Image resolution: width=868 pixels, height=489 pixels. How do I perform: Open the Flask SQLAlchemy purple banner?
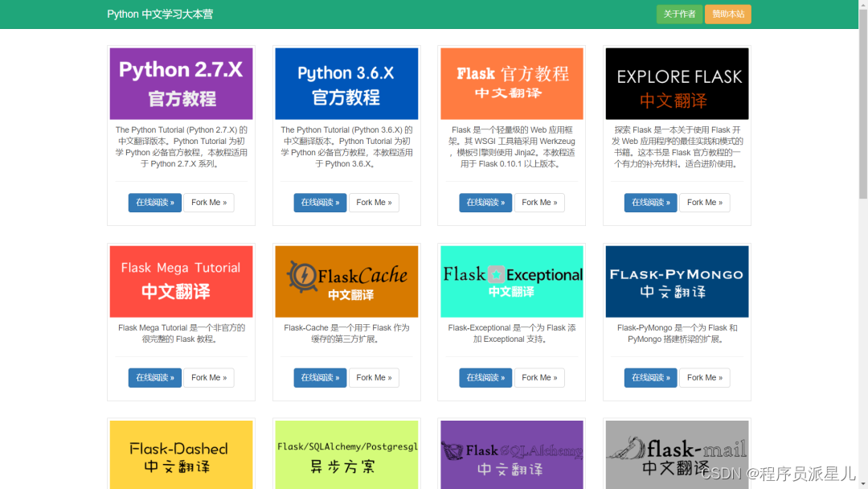pos(511,454)
